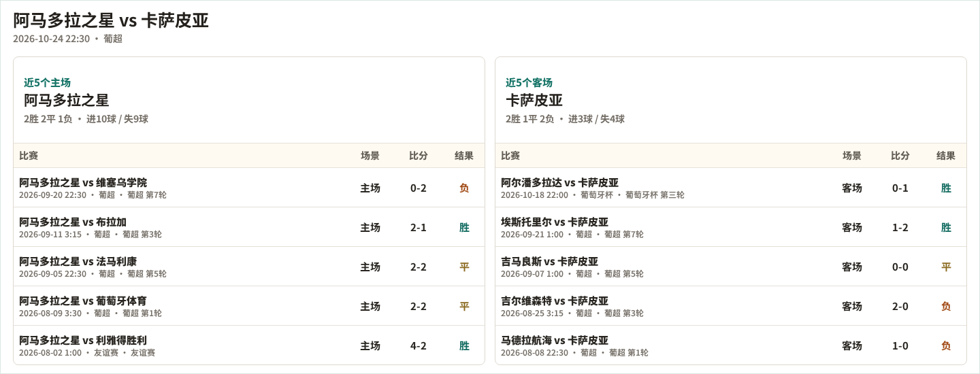This screenshot has height=374, width=980.
Task: Click the 比赛 column header in away table
Action: pos(510,155)
